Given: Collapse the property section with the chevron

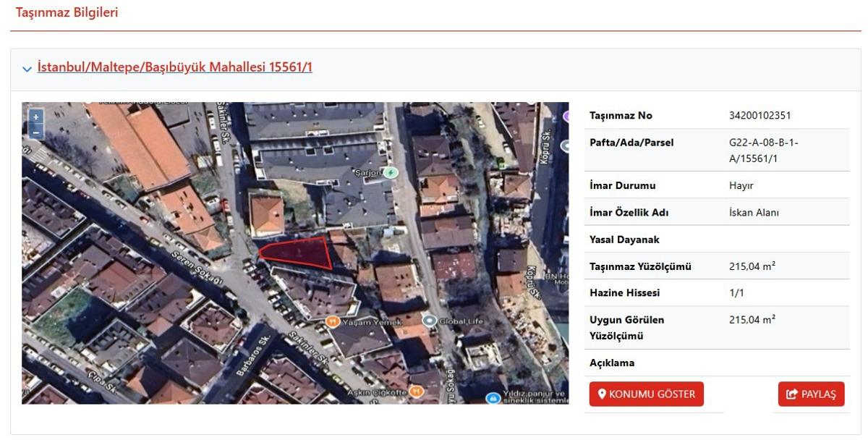Looking at the screenshot, I should (27, 69).
